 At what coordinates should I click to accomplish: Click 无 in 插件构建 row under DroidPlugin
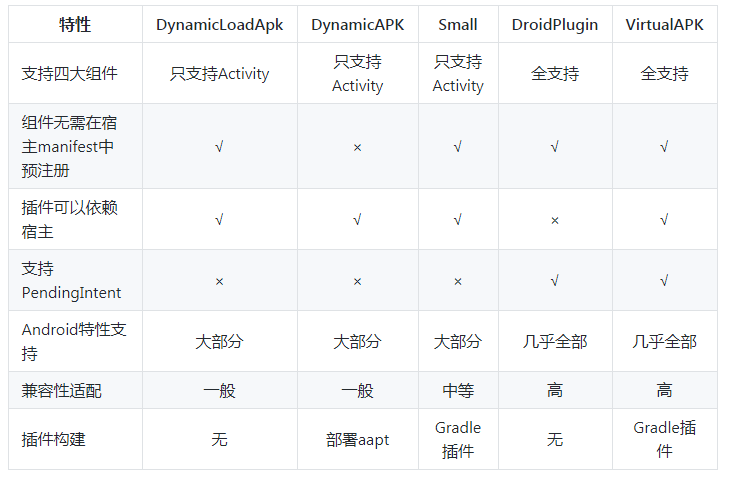click(555, 439)
